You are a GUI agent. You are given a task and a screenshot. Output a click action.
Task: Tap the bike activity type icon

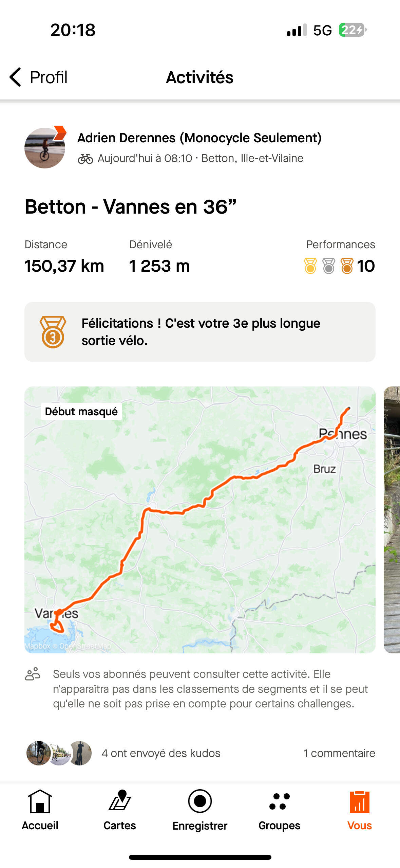click(85, 159)
